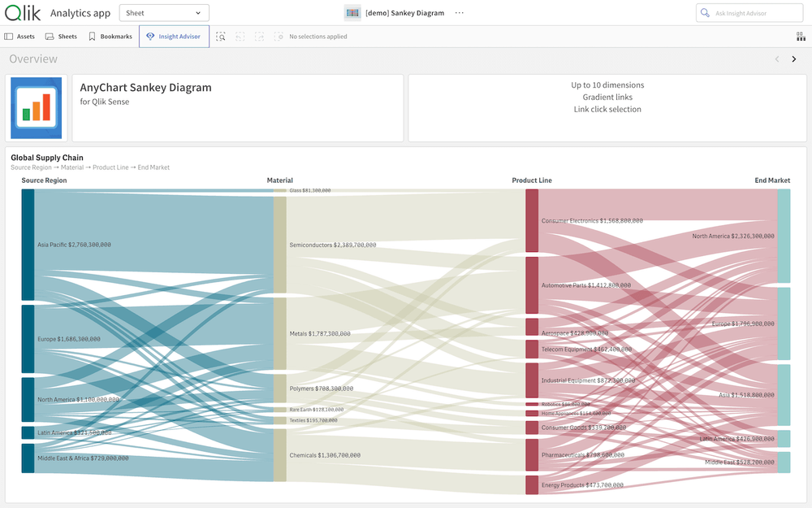812x508 pixels.
Task: Click the Source Region column header
Action: coord(44,180)
